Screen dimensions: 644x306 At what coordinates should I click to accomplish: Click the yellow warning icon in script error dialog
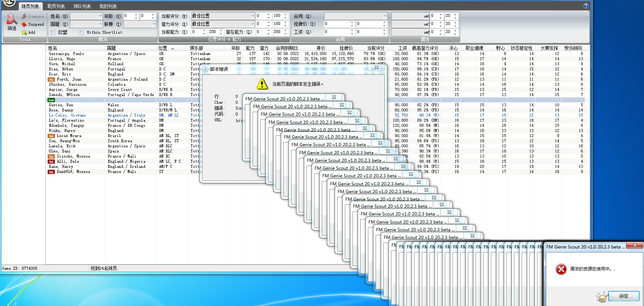coord(262,84)
